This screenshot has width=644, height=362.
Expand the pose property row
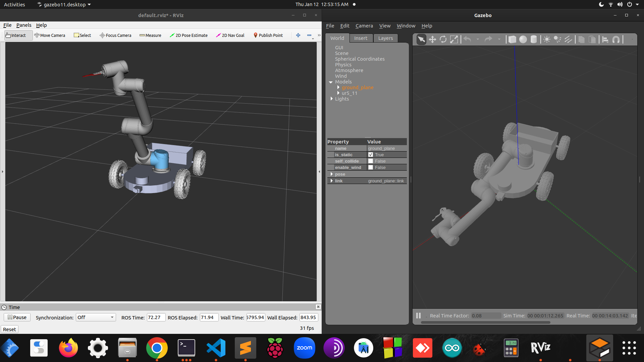[x=332, y=174]
